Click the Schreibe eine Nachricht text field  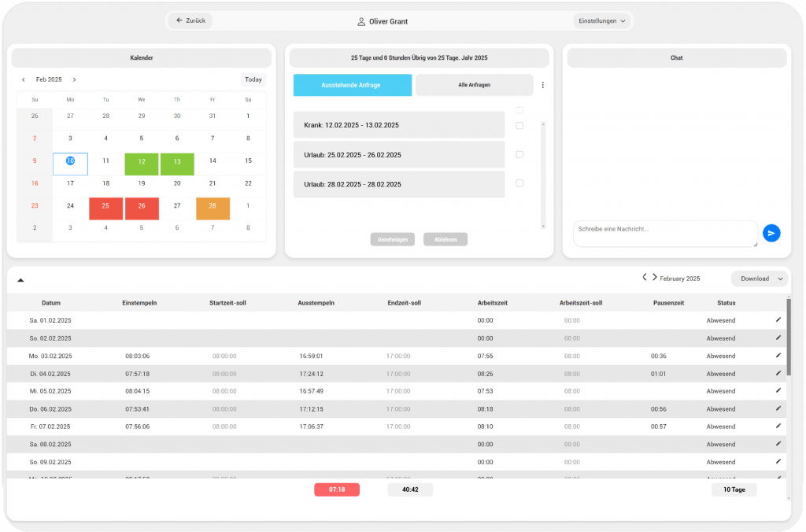coord(664,233)
